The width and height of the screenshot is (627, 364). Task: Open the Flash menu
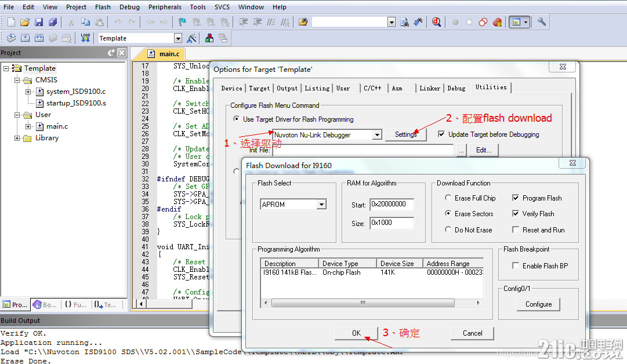coord(103,7)
